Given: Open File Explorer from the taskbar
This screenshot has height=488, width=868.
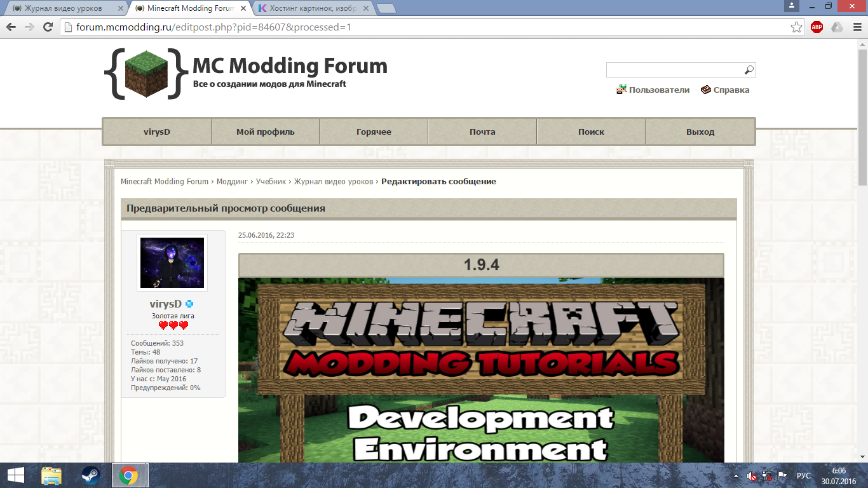Looking at the screenshot, I should (51, 475).
